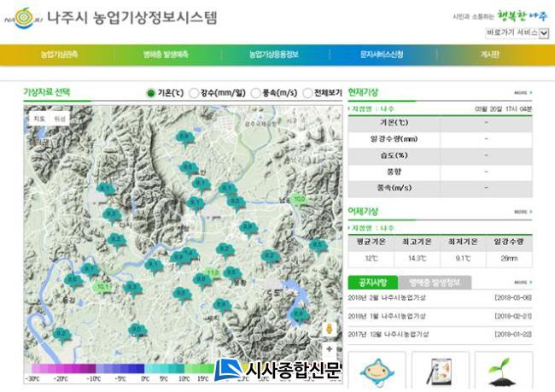Click the light green 10.0 marker on map

[299, 199]
